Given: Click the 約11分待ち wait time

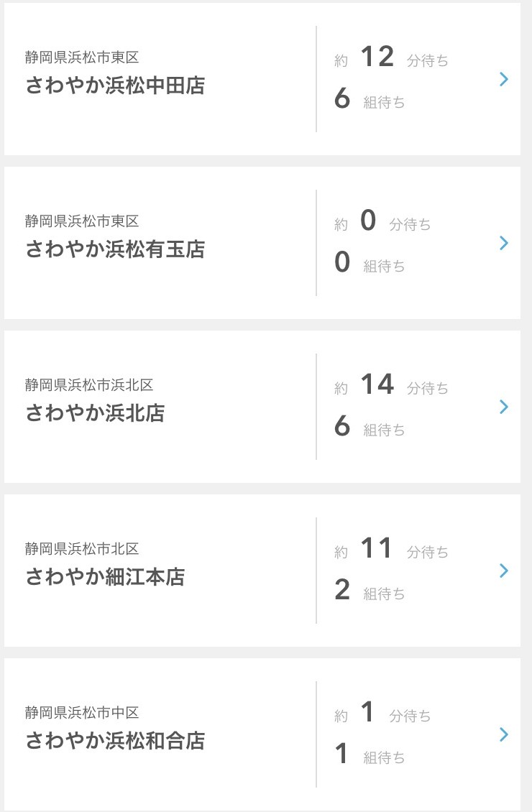Looking at the screenshot, I should pyautogui.click(x=391, y=550).
